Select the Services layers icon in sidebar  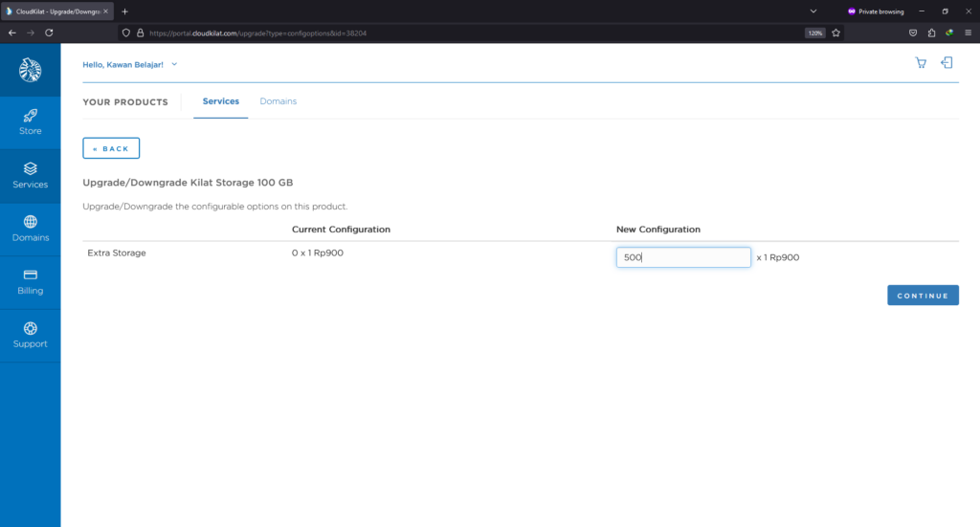[x=30, y=168]
